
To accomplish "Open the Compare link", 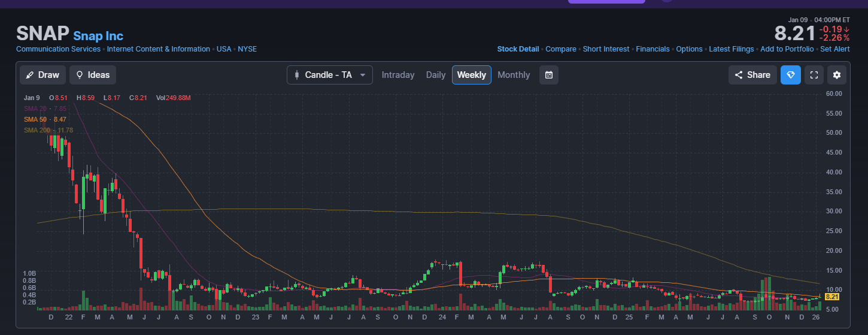I will tap(561, 49).
